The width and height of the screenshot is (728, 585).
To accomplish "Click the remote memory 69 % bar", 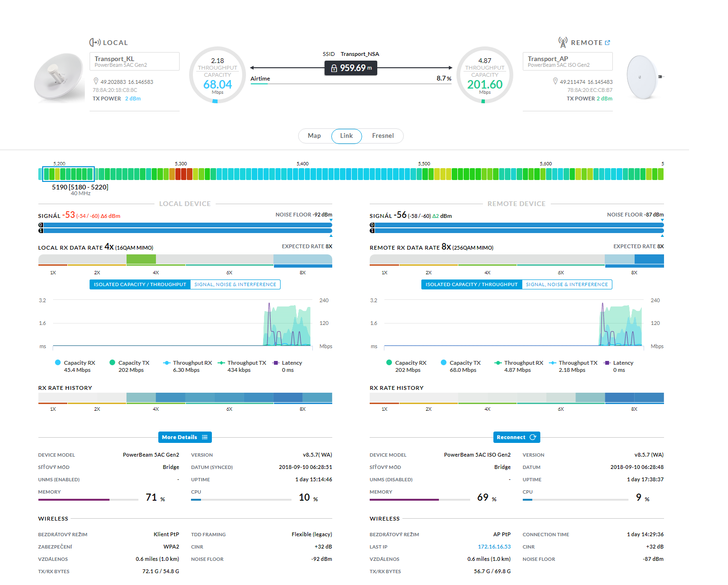I will pyautogui.click(x=420, y=500).
